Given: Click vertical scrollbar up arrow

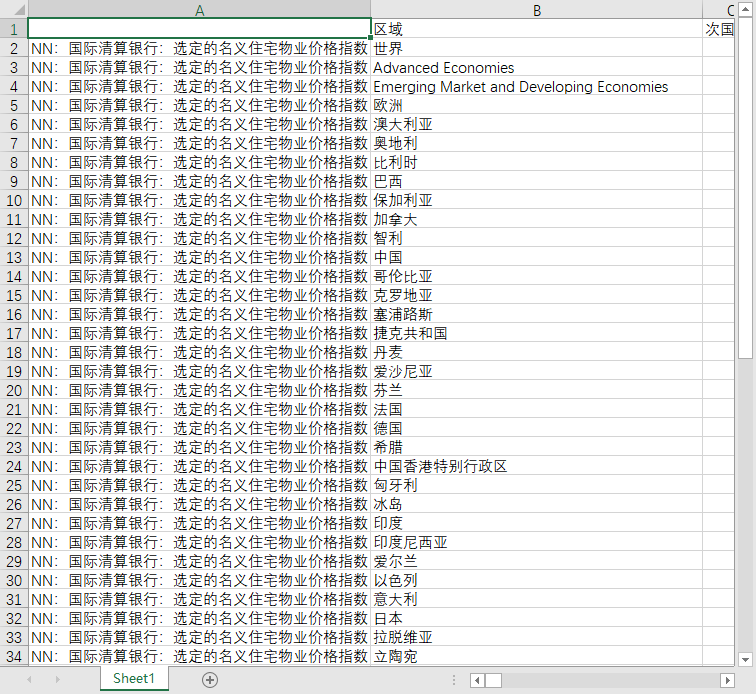Looking at the screenshot, I should pyautogui.click(x=745, y=9).
